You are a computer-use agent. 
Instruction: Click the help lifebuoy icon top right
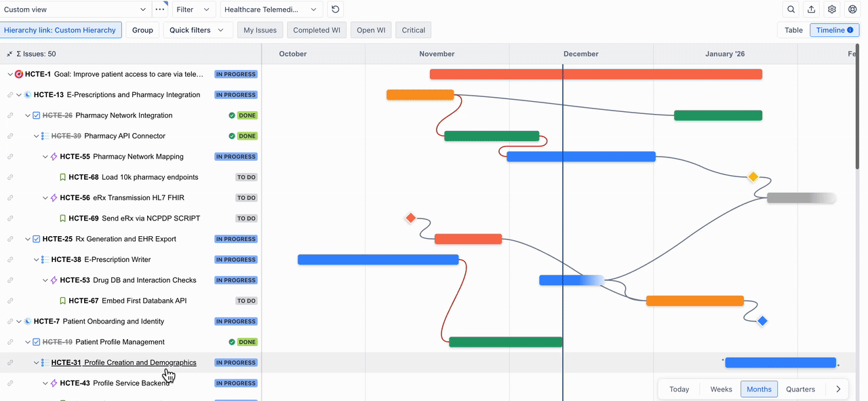tap(853, 9)
